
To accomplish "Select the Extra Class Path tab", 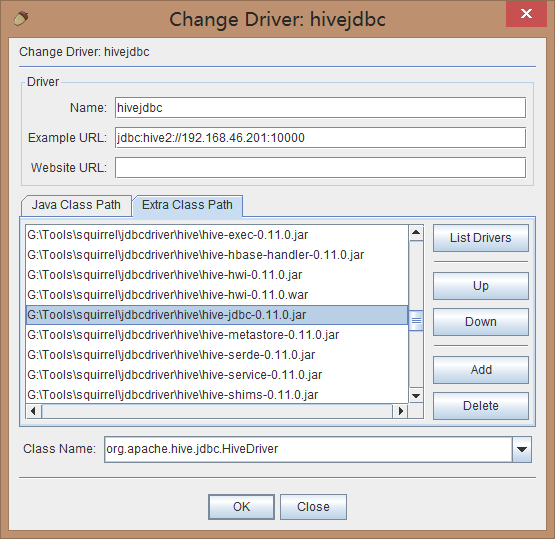I will click(x=187, y=205).
